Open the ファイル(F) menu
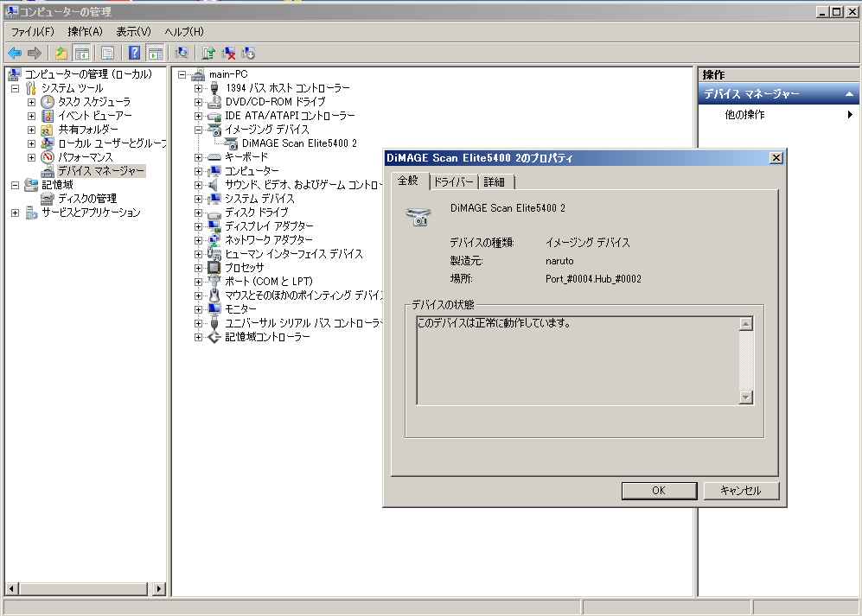This screenshot has width=862, height=616. (x=33, y=31)
